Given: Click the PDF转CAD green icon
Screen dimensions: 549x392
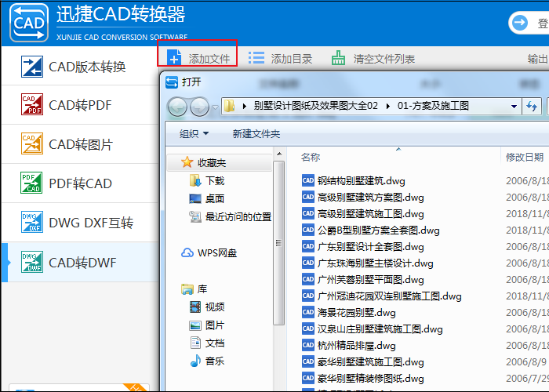Looking at the screenshot, I should coord(32,183).
